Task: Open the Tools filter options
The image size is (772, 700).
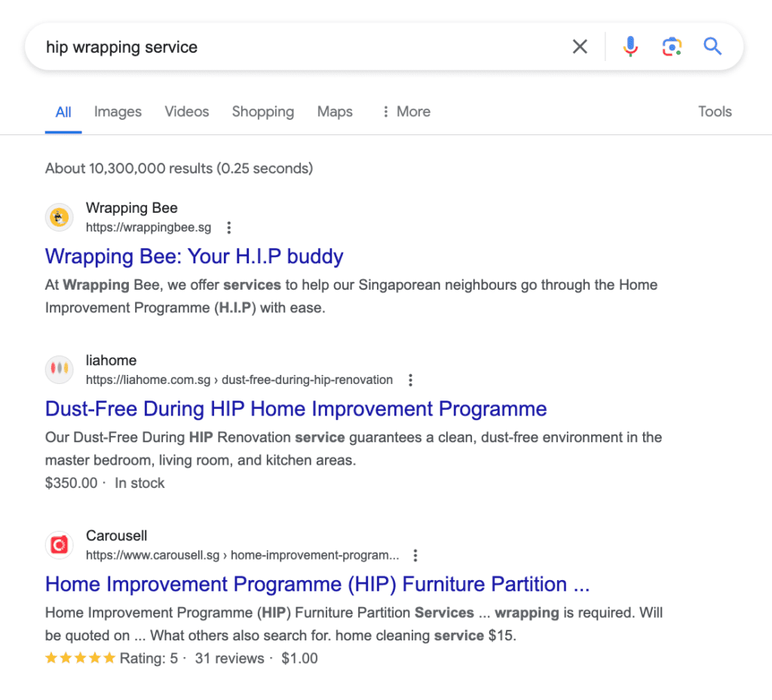Action: (714, 112)
